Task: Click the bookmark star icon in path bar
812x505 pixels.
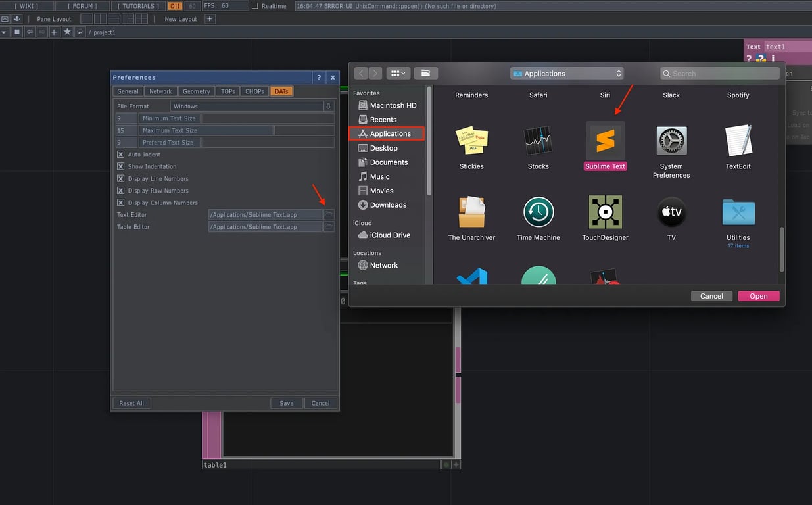Action: [67, 32]
